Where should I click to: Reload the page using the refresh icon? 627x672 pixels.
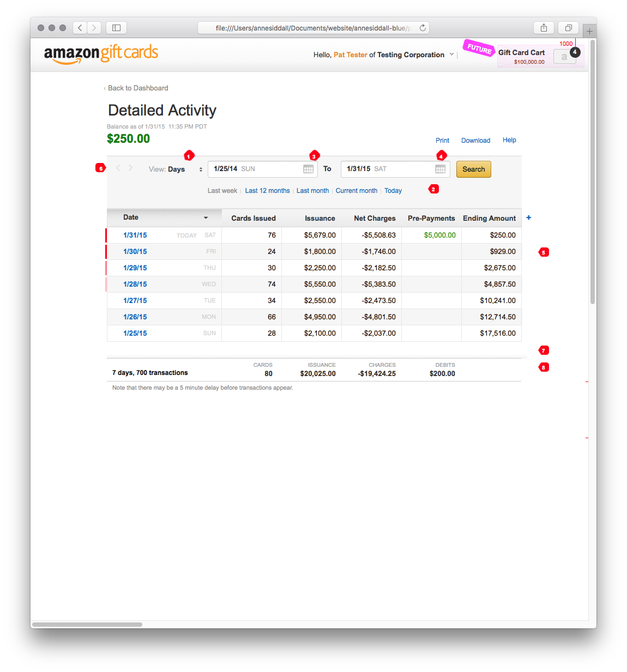(423, 28)
